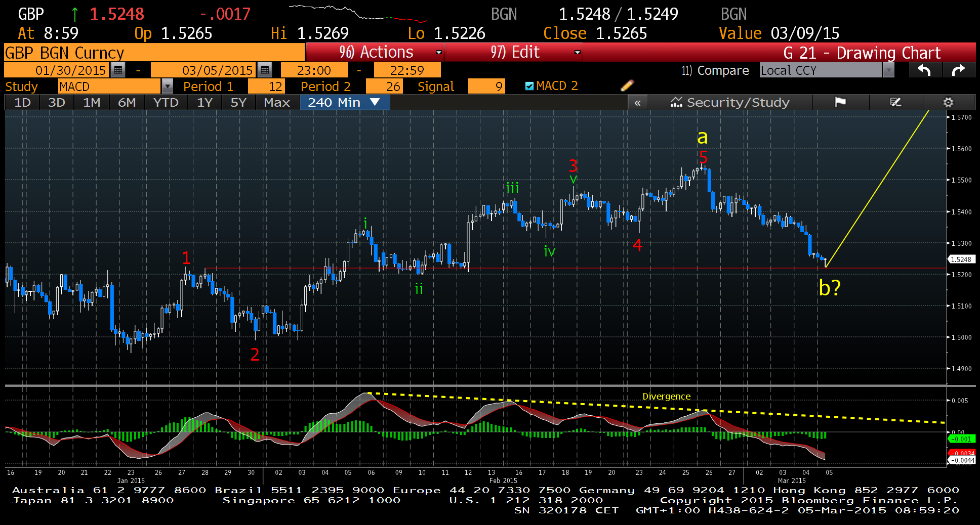Click the 11) Compare link

pyautogui.click(x=715, y=70)
